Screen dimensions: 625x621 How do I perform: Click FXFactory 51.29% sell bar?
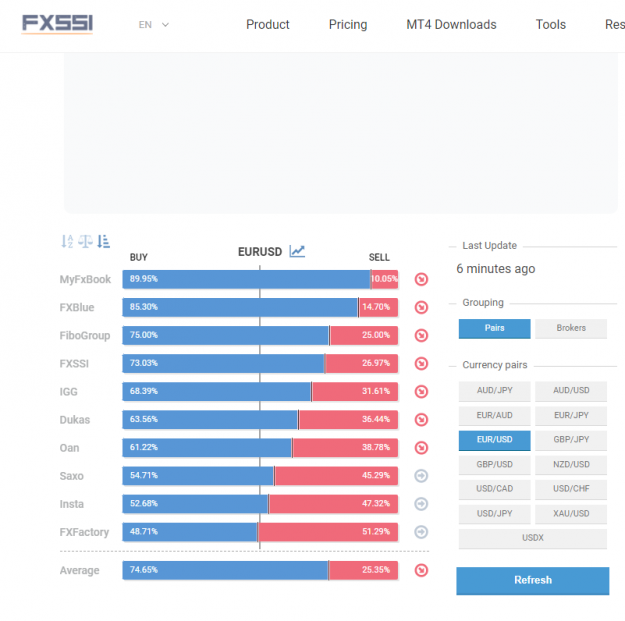[328, 532]
